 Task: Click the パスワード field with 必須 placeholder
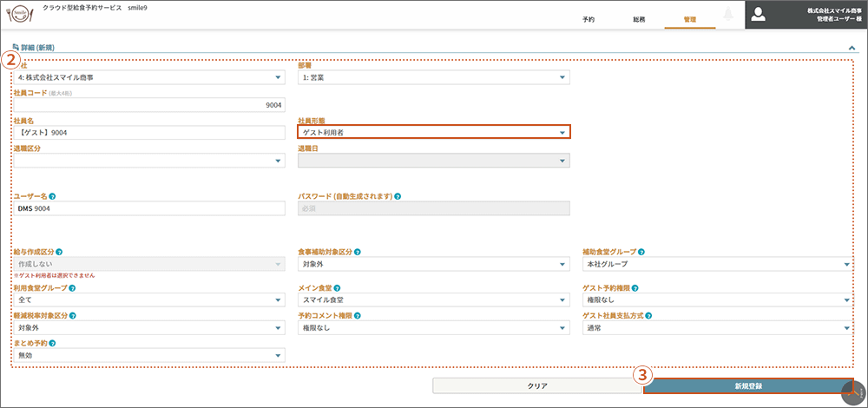tap(433, 208)
